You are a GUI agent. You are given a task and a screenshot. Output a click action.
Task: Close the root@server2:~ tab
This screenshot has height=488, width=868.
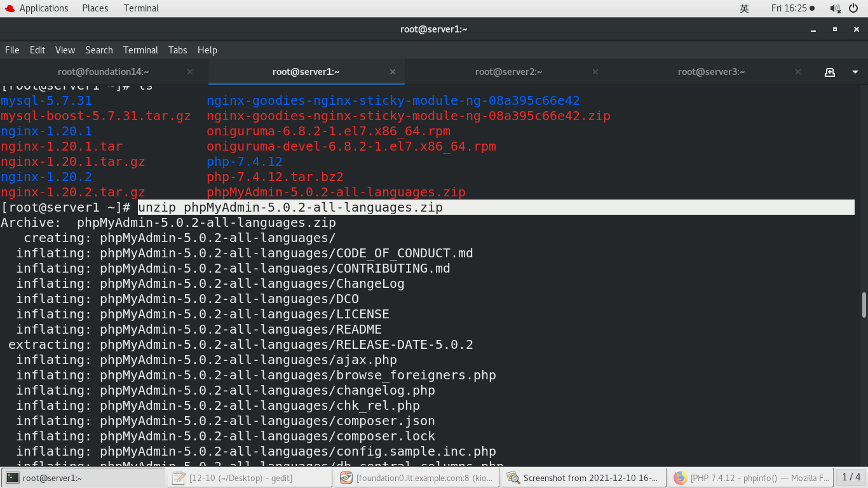click(595, 72)
